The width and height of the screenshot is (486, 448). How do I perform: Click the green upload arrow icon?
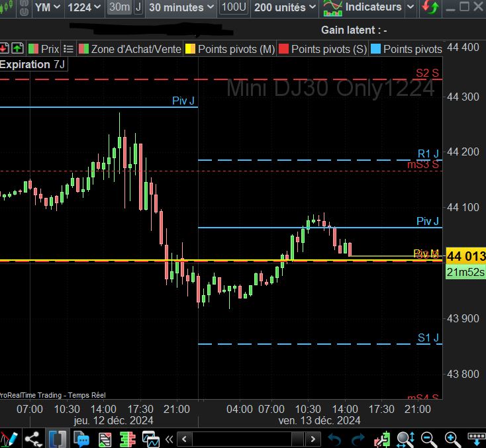(x=17, y=48)
